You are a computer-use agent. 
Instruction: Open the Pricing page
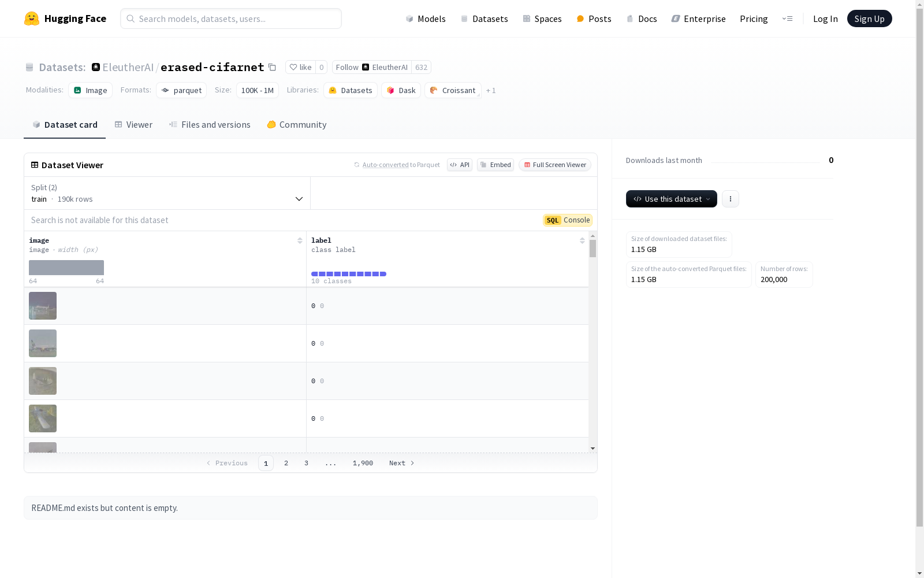pos(754,18)
